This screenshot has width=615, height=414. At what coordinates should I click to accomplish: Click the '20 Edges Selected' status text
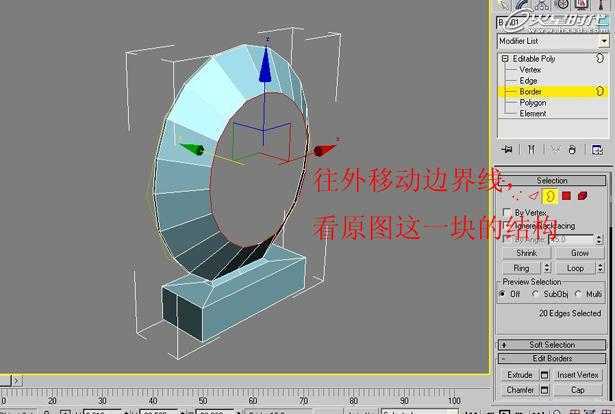point(570,313)
